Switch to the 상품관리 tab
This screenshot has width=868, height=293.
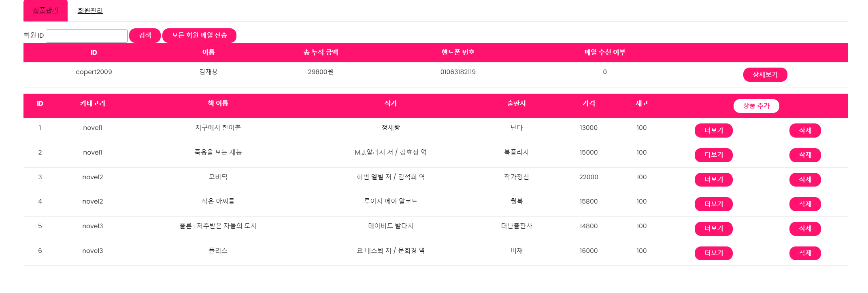(46, 11)
